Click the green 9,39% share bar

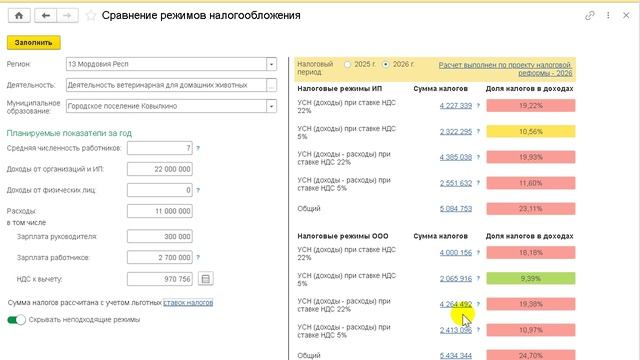pyautogui.click(x=531, y=278)
